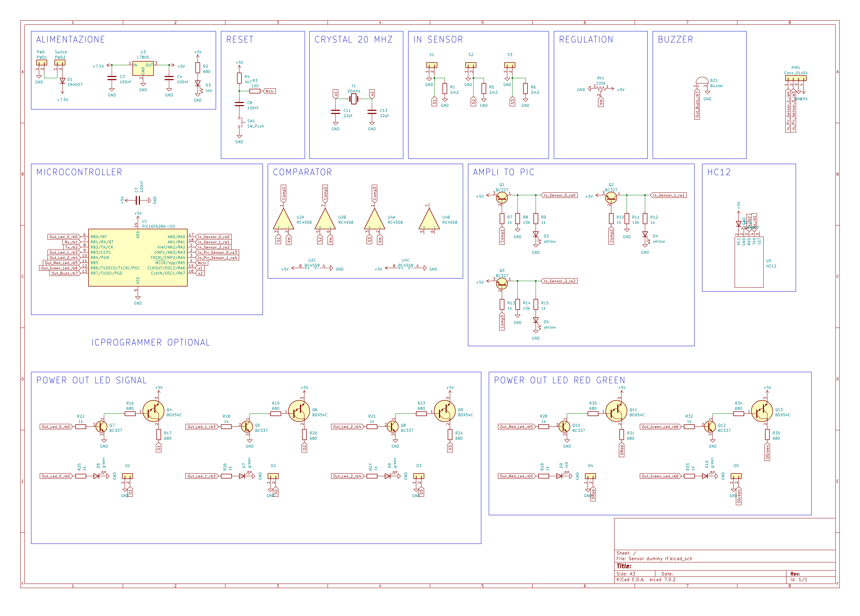The image size is (860, 616).
Task: Click the In_Pir_Sensor_0_ra3 label on microcontroller
Action: tap(218, 252)
